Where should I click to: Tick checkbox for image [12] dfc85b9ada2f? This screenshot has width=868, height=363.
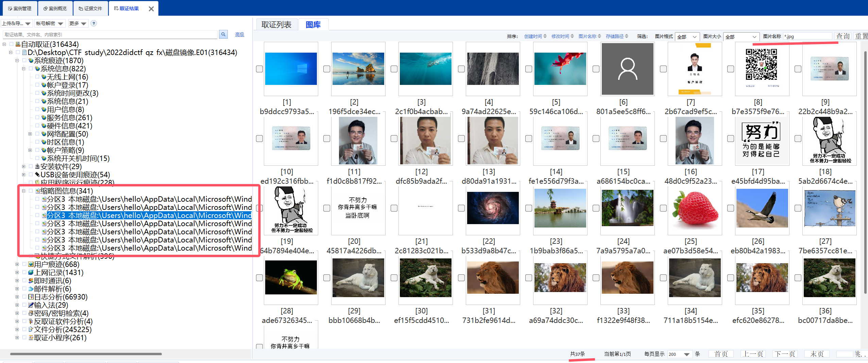(x=394, y=139)
